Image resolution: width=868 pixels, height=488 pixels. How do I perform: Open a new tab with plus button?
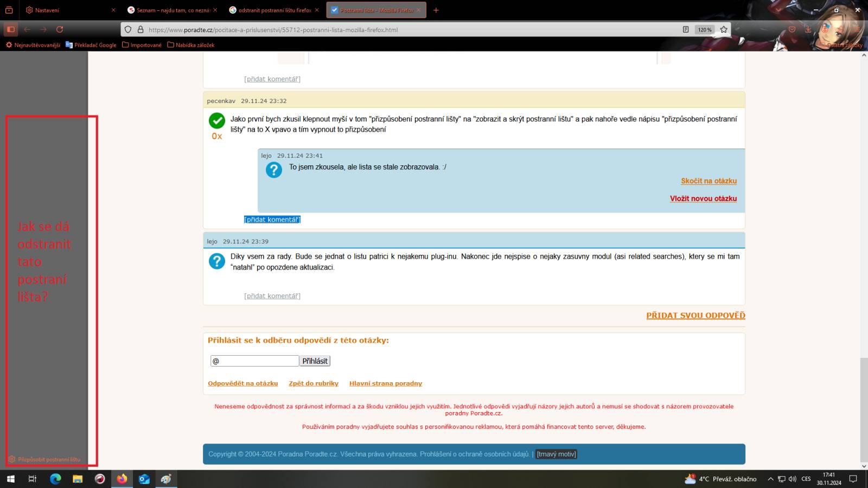click(x=436, y=10)
